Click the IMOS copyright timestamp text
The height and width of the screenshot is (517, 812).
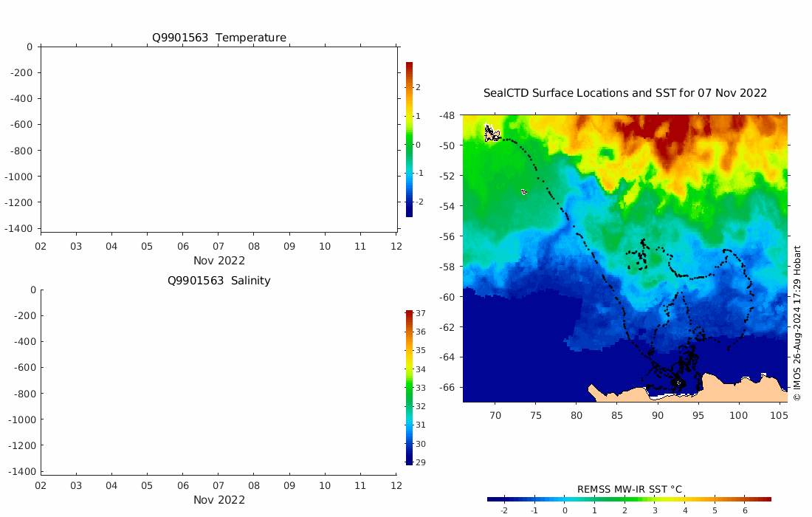797,323
